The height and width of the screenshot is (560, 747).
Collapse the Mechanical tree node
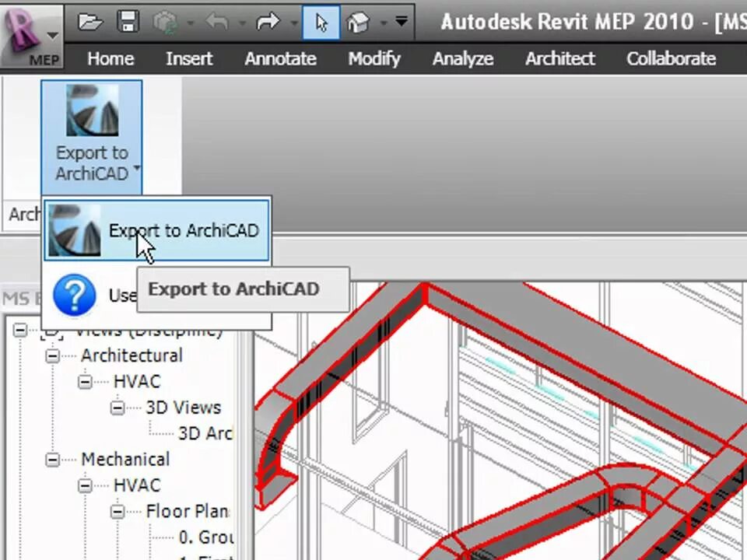click(52, 460)
